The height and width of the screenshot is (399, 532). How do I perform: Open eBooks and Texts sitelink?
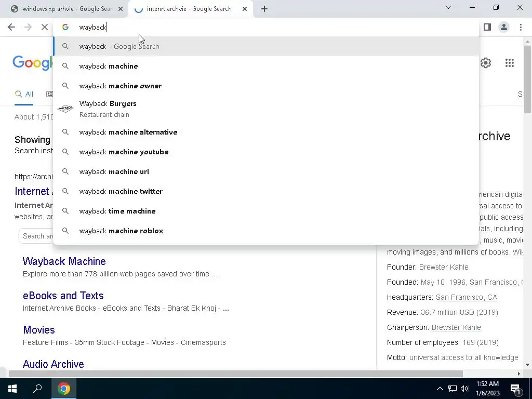63,296
